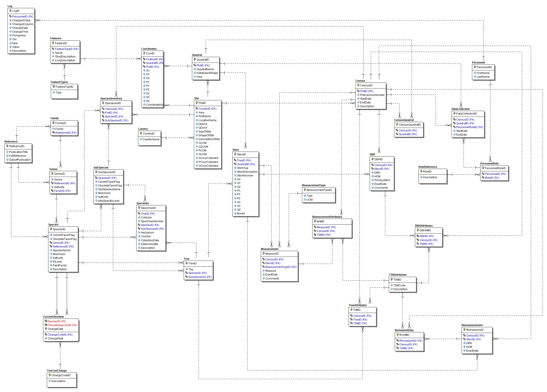The image size is (547, 392).
Task: Click the QuadratID (FK) entry in CensusQuadrat
Action: coord(408,134)
